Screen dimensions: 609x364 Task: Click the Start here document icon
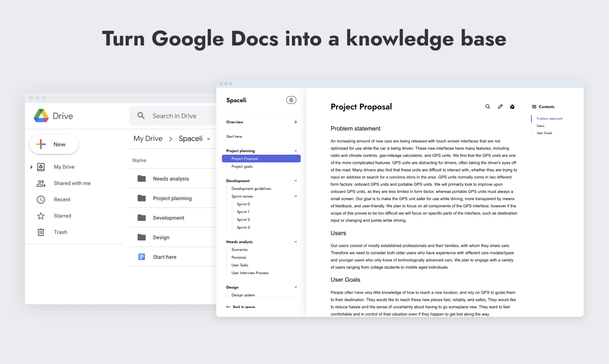click(141, 256)
